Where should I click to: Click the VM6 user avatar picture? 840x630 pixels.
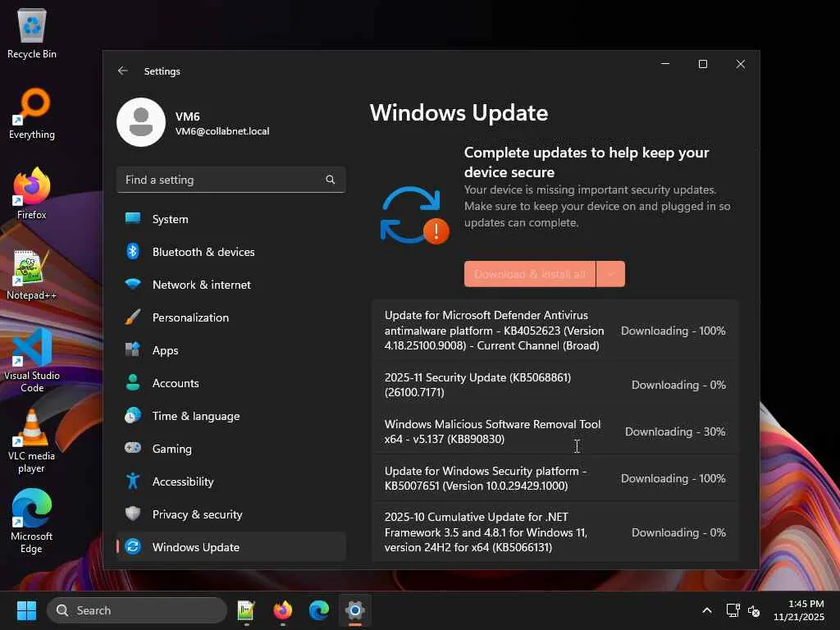[x=141, y=122]
